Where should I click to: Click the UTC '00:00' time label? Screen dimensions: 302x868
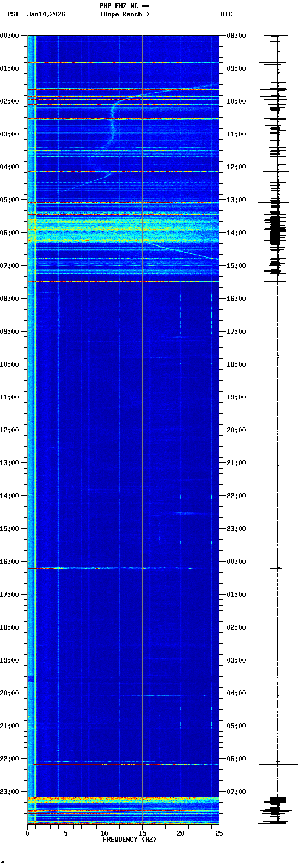pos(236,562)
